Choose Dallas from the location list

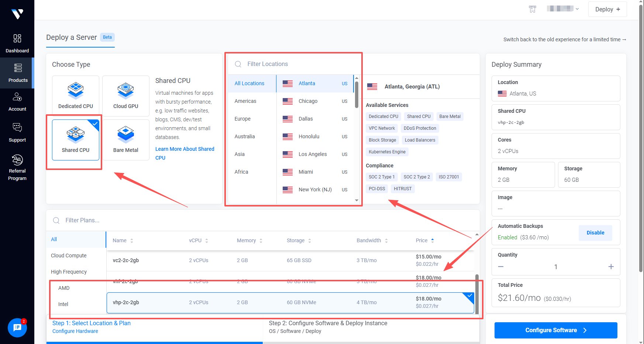pyautogui.click(x=315, y=119)
